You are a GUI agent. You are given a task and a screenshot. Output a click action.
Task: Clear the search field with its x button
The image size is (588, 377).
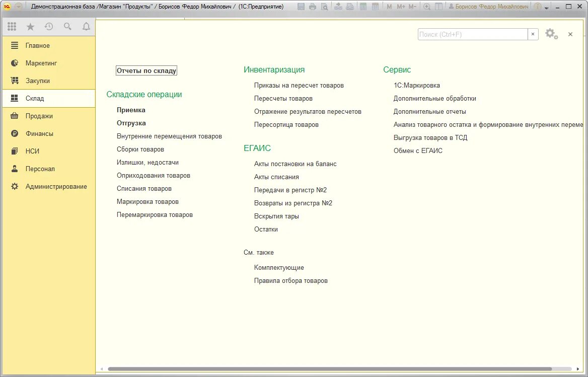tap(533, 34)
